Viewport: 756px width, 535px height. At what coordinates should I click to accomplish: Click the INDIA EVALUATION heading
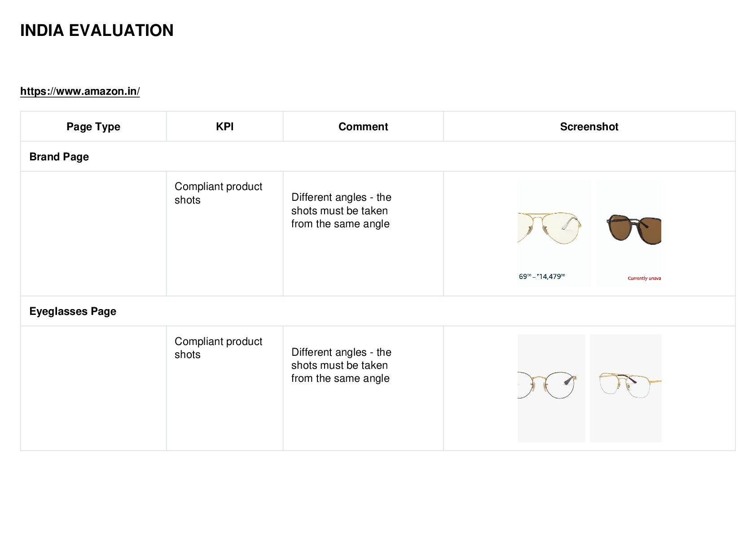coord(97,31)
